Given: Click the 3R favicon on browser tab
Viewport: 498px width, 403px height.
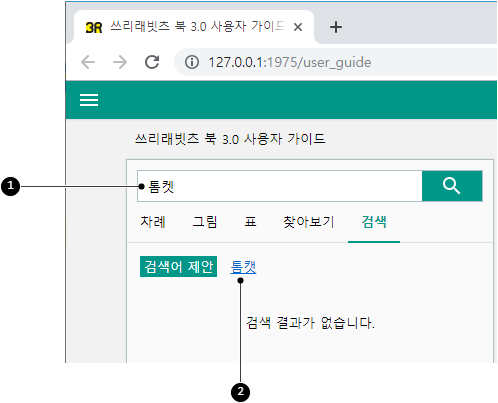Looking at the screenshot, I should [x=94, y=27].
